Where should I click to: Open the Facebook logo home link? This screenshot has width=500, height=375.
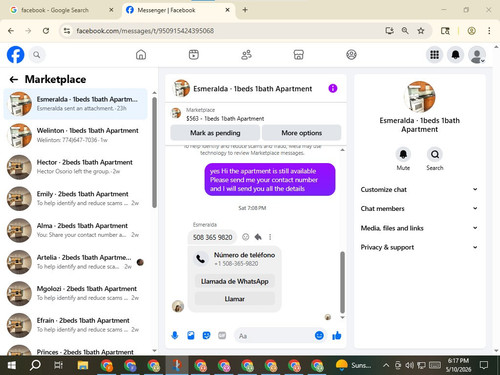(15, 55)
